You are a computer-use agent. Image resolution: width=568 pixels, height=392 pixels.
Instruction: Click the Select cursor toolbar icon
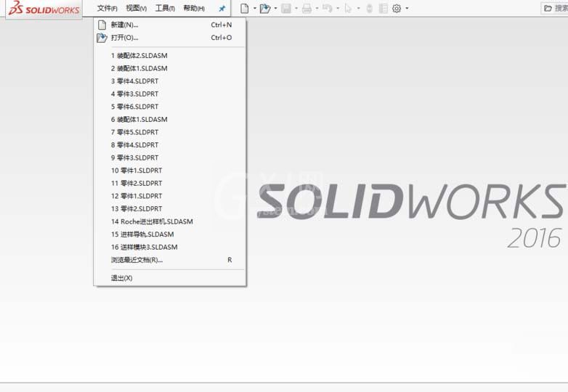pyautogui.click(x=348, y=8)
